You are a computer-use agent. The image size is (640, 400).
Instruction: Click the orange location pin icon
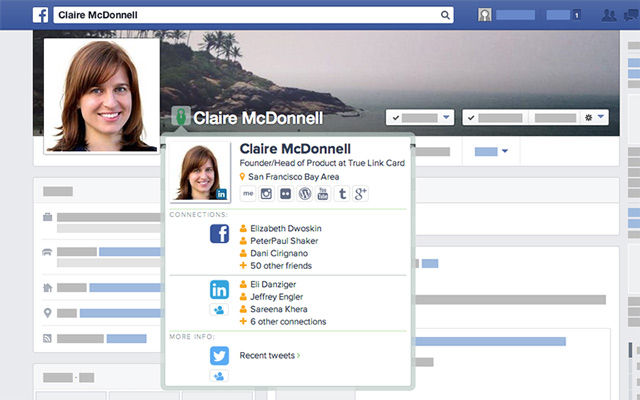click(242, 177)
